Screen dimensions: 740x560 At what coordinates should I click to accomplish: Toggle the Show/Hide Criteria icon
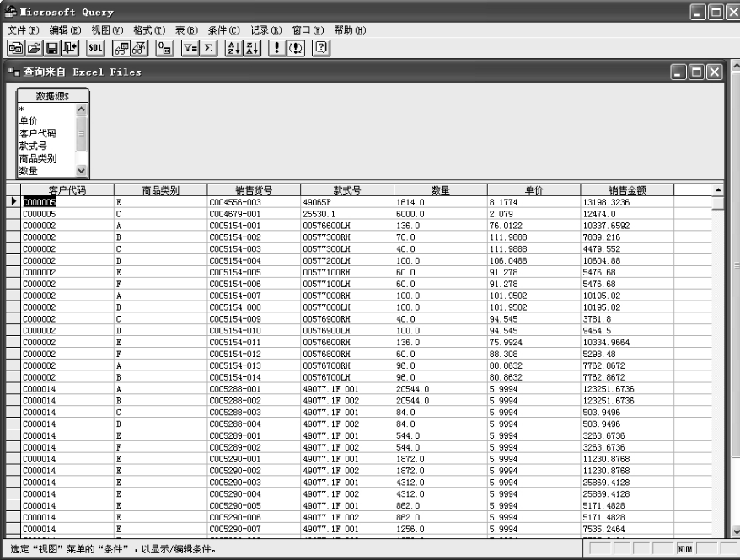click(x=139, y=48)
